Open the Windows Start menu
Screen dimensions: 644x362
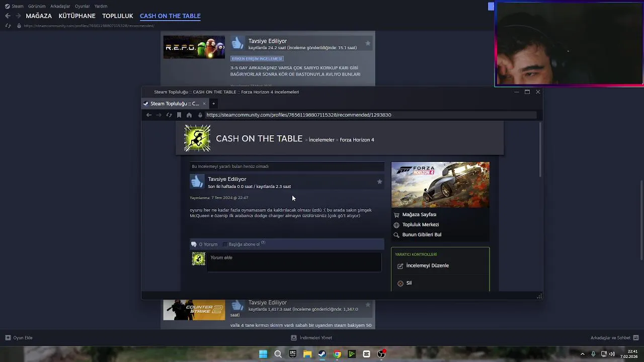coord(263,354)
